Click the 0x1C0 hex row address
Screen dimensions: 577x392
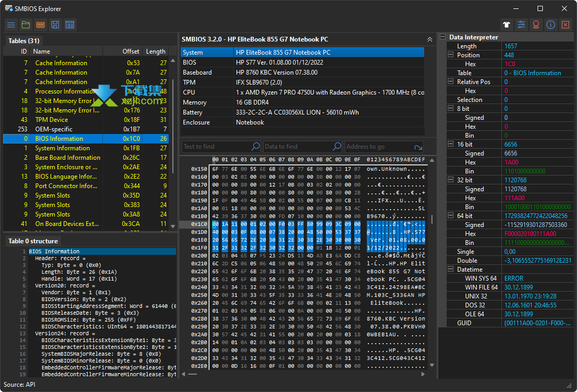pyautogui.click(x=199, y=224)
